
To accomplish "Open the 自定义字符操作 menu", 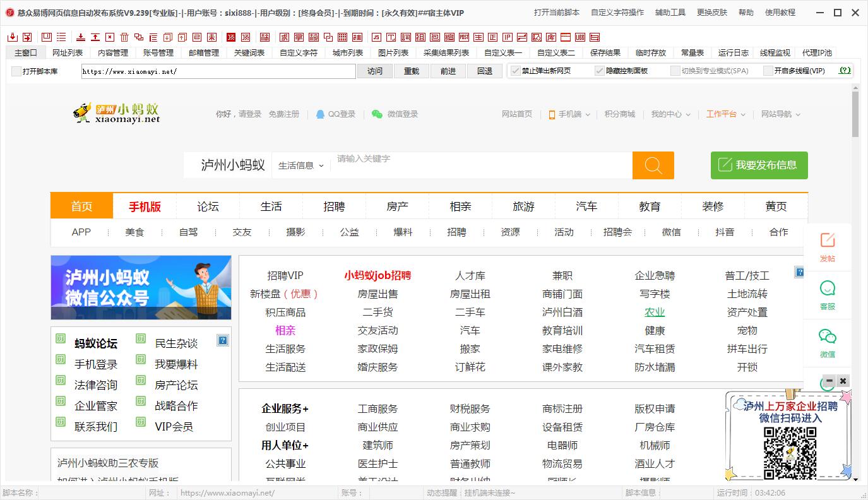I will (x=617, y=12).
